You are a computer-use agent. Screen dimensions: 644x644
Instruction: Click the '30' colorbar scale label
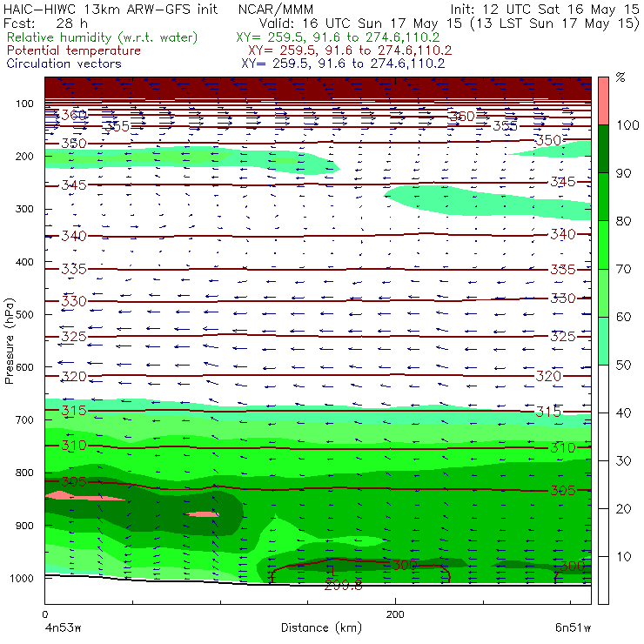624,461
